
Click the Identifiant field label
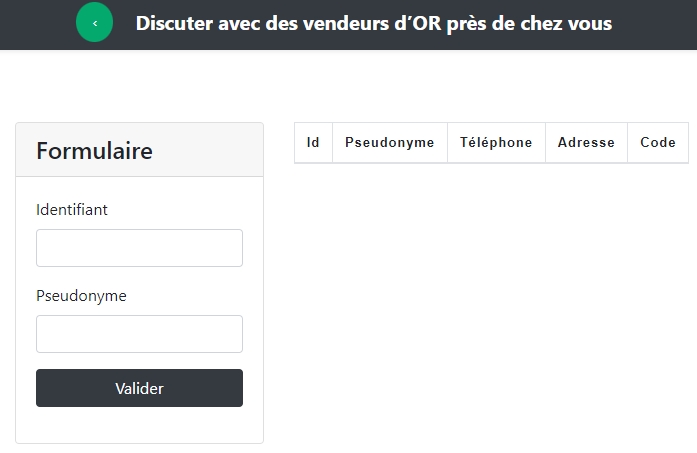[72, 210]
